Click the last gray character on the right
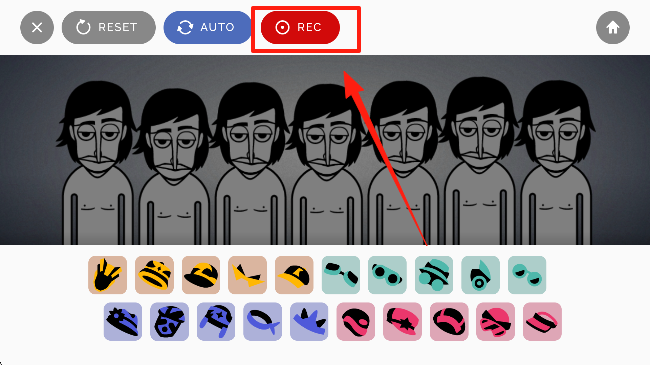This screenshot has width=650, height=365. coord(556,163)
